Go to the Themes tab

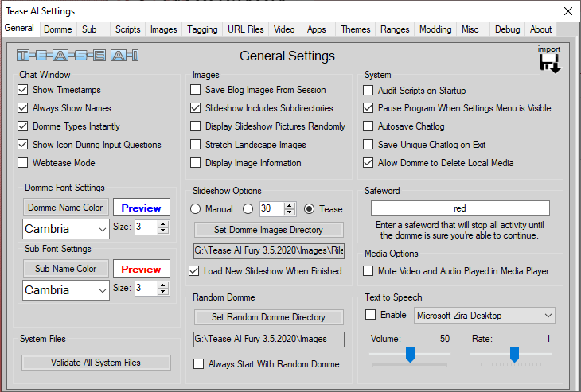click(355, 29)
